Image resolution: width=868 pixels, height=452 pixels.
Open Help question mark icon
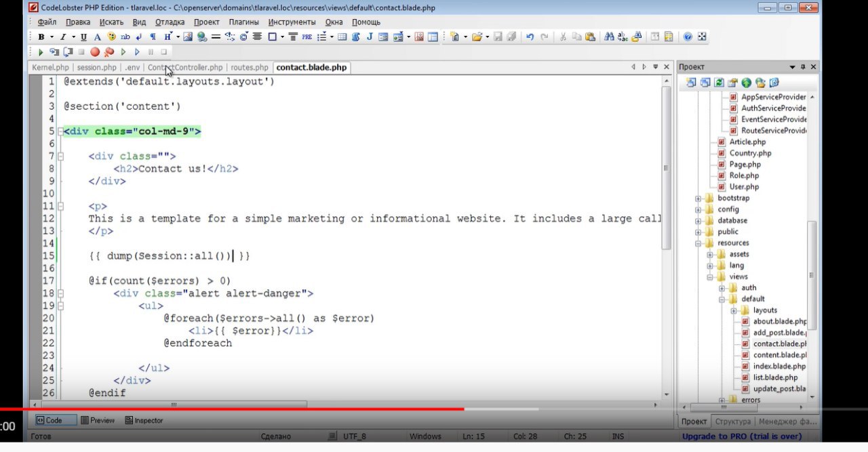[688, 37]
